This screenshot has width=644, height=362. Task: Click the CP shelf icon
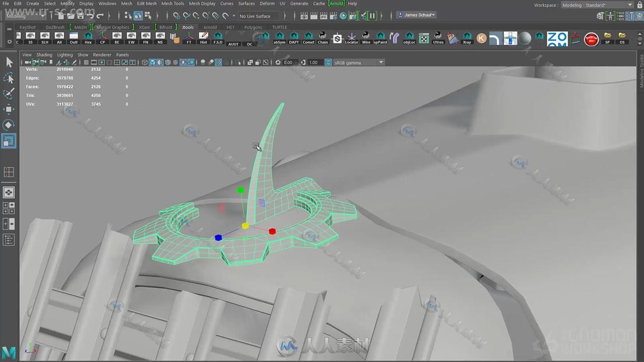(103, 38)
